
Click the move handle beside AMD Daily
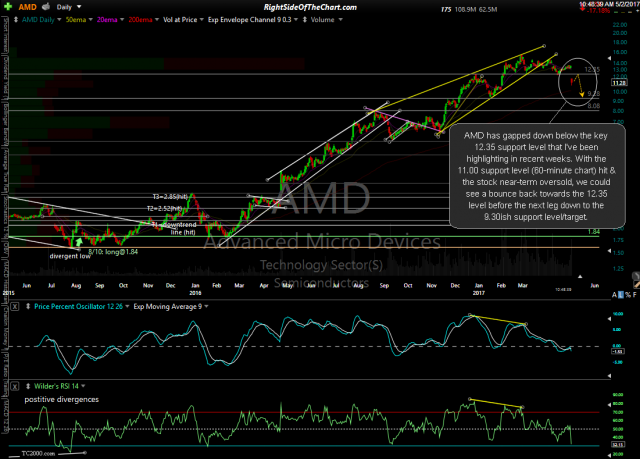pyautogui.click(x=16, y=20)
